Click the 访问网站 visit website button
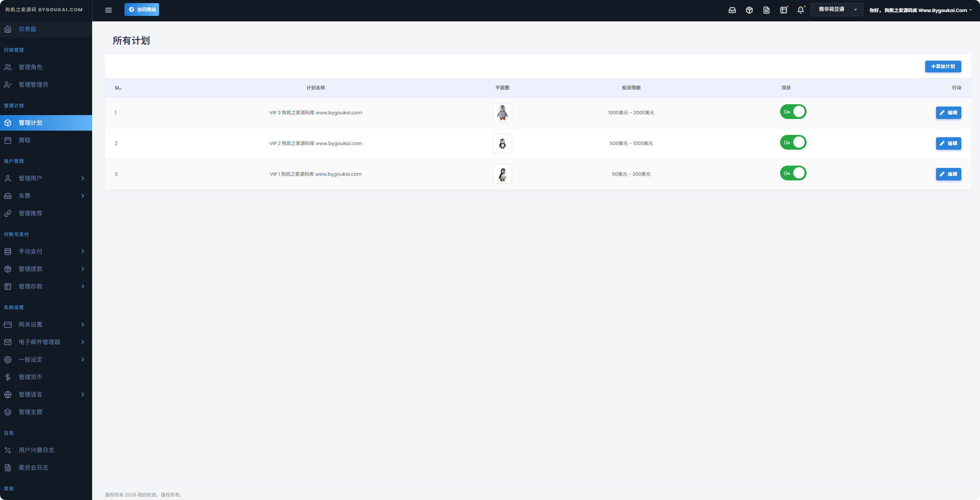Image resolution: width=980 pixels, height=500 pixels. pyautogui.click(x=142, y=10)
